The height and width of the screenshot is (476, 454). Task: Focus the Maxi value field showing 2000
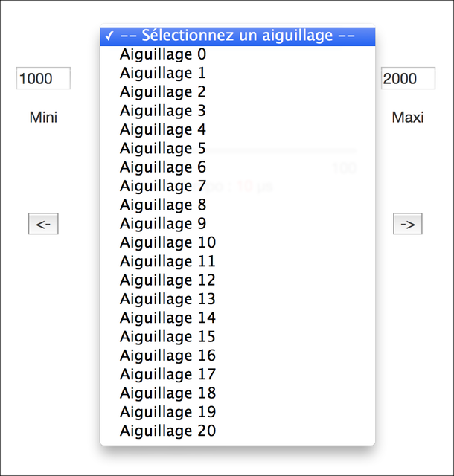pos(408,78)
